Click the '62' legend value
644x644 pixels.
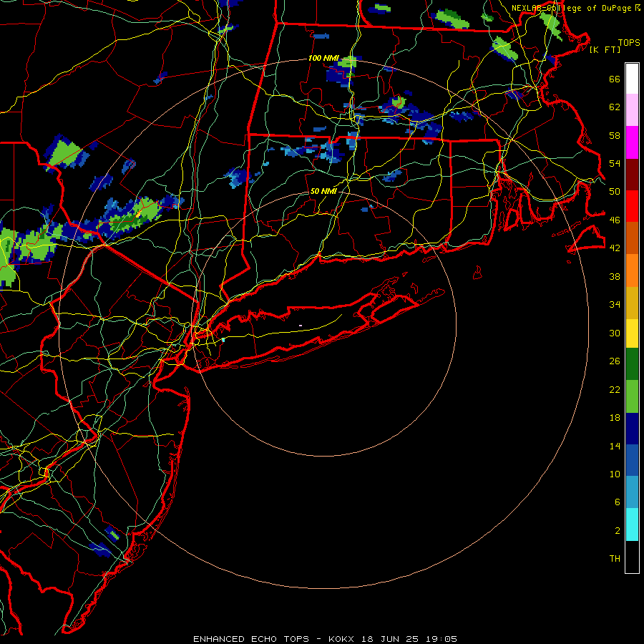tap(615, 107)
